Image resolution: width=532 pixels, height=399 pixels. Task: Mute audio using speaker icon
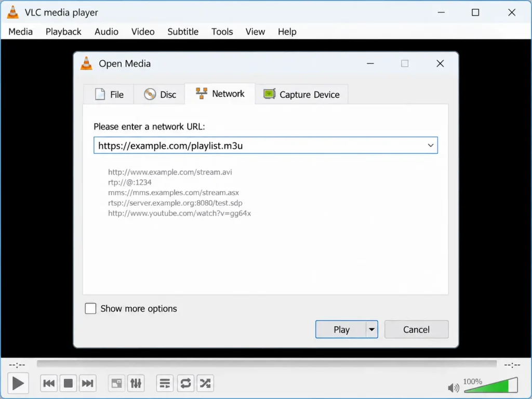coord(454,388)
